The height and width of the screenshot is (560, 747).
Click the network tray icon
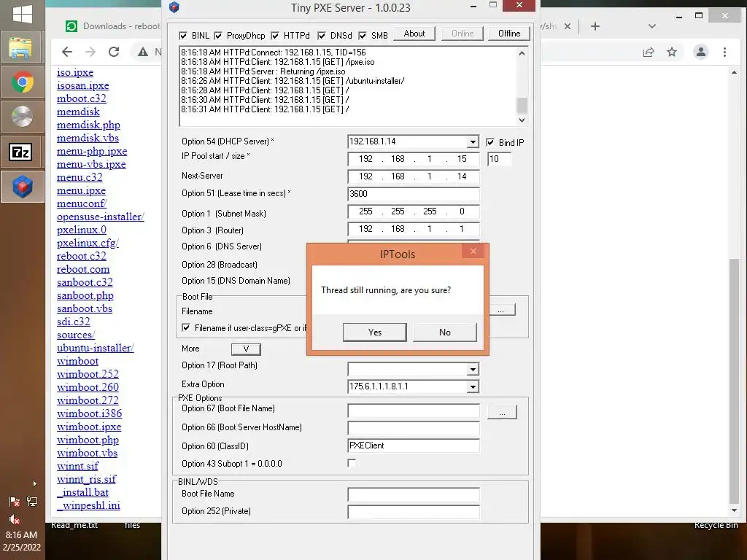tap(32, 502)
